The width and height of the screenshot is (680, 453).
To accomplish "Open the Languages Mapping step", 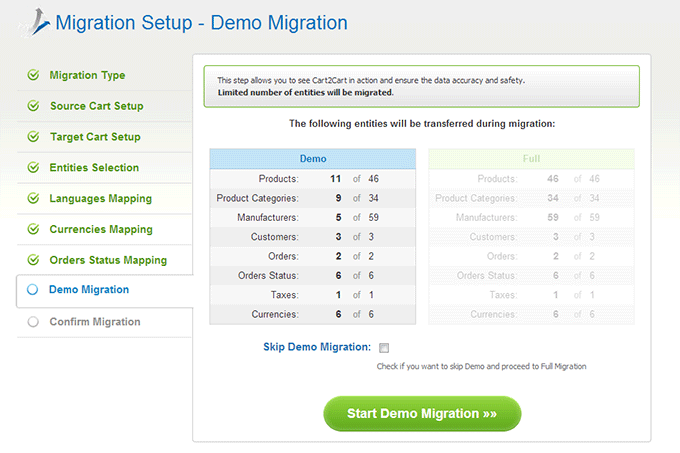I will click(101, 198).
